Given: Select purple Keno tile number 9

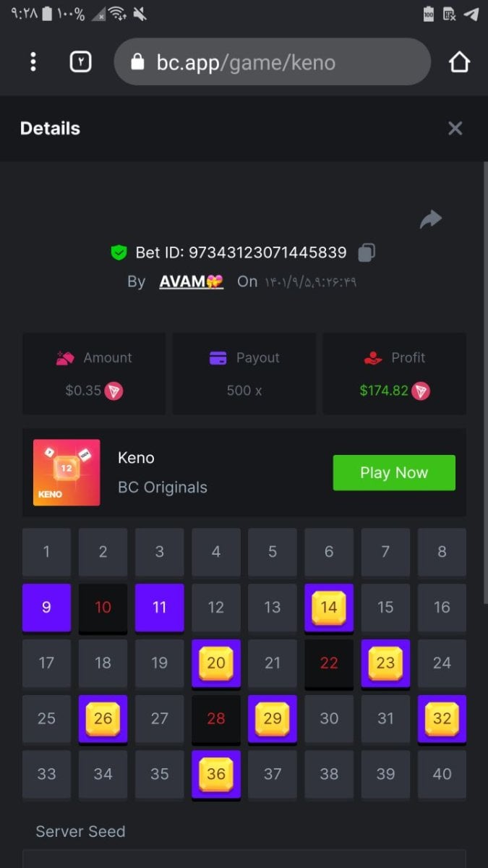Looking at the screenshot, I should pyautogui.click(x=46, y=608).
